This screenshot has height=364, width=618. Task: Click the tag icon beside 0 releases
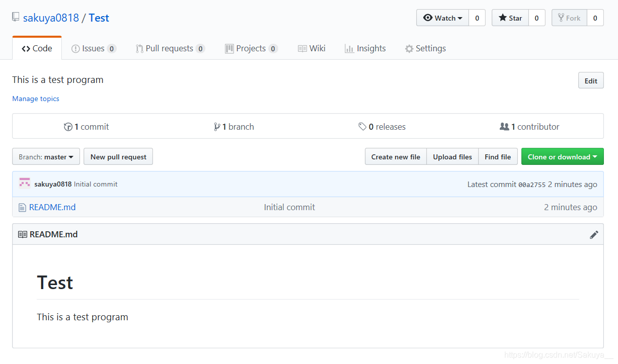tap(362, 127)
